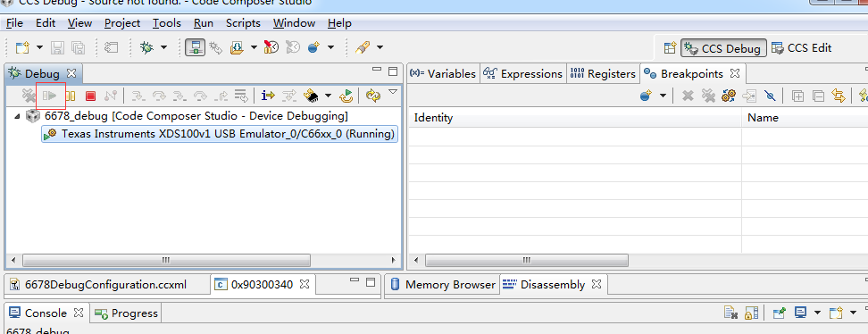Toggle Instruction Stepping Mode icon
The image size is (868, 334).
[x=268, y=96]
